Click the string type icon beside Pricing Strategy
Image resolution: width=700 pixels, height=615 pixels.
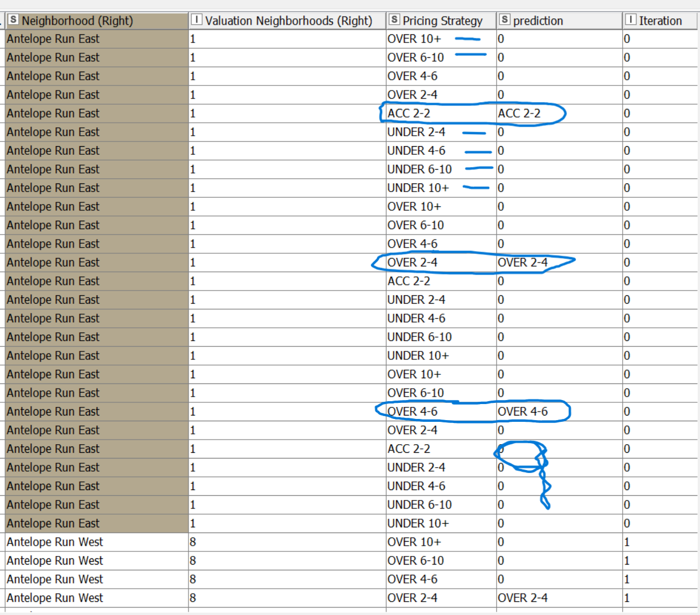(x=394, y=20)
